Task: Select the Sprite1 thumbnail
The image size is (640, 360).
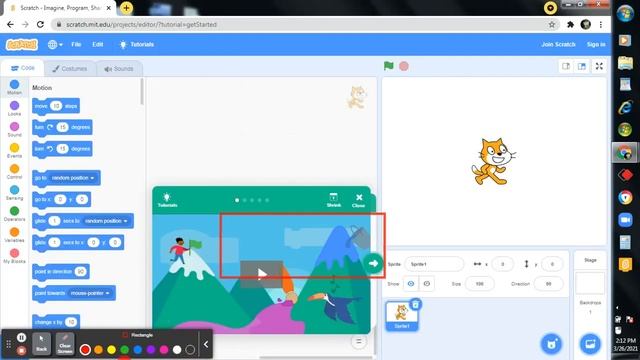Action: (x=402, y=316)
